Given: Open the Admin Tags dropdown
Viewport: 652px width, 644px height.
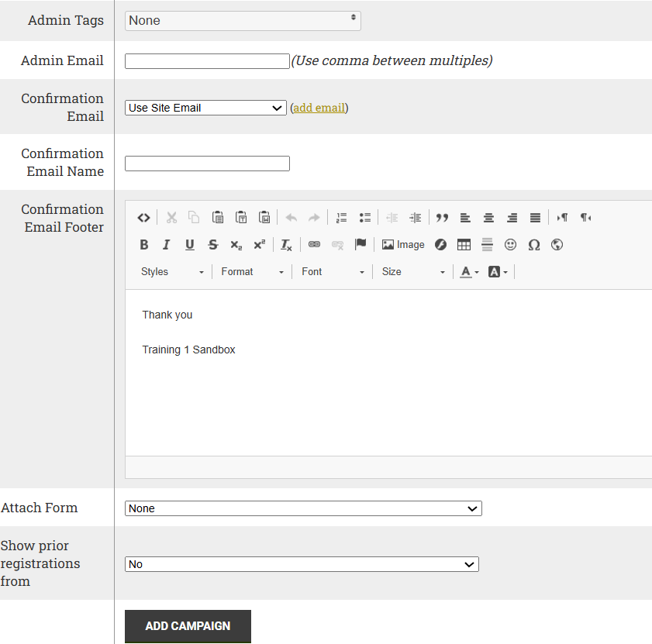Looking at the screenshot, I should [x=243, y=21].
